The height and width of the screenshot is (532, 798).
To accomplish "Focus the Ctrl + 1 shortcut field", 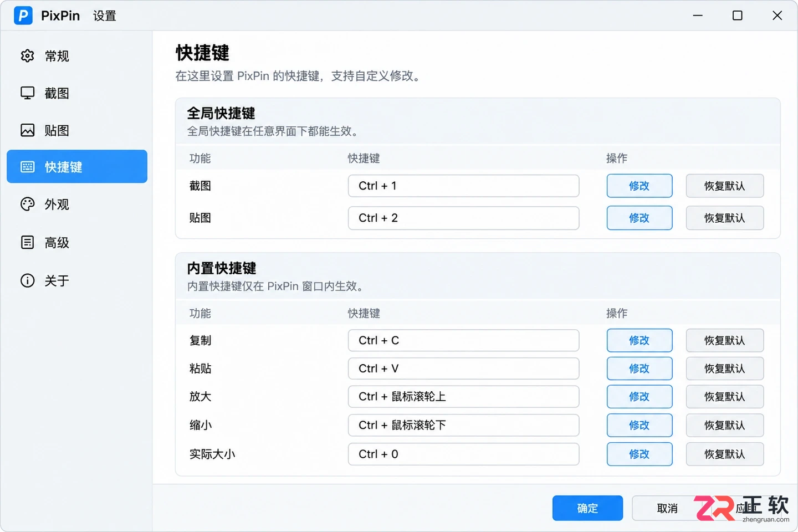I will (x=464, y=186).
